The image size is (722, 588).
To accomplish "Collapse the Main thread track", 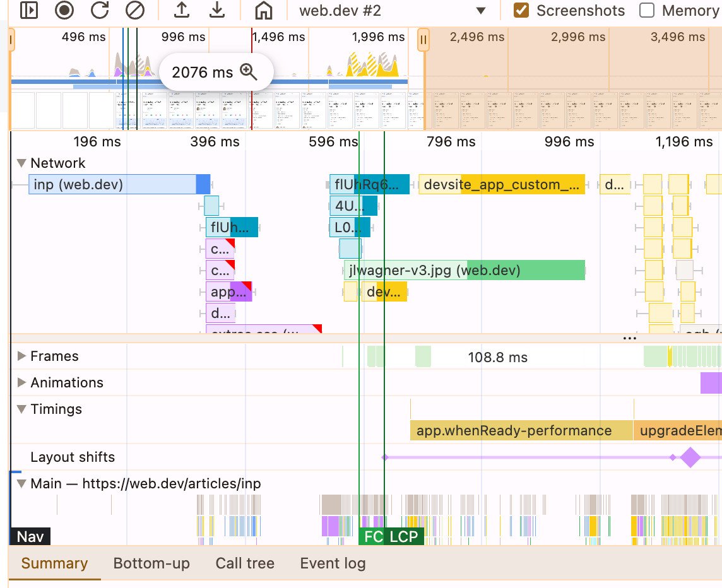I will tap(21, 483).
